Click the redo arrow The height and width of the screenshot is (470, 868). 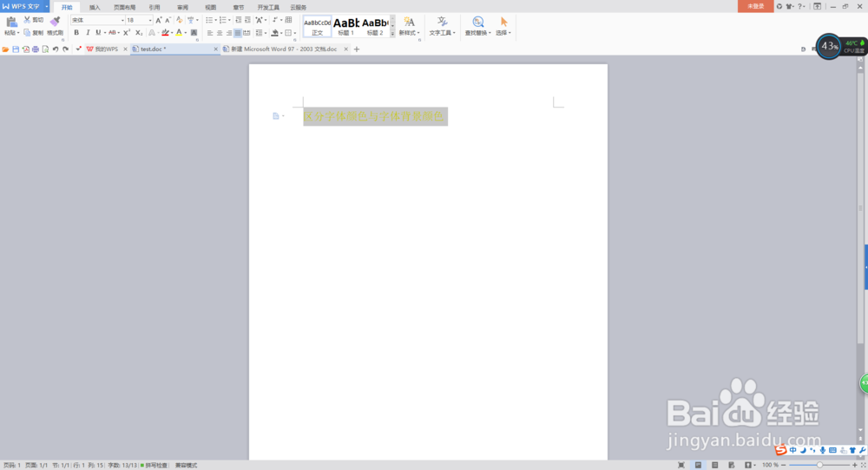pos(65,49)
